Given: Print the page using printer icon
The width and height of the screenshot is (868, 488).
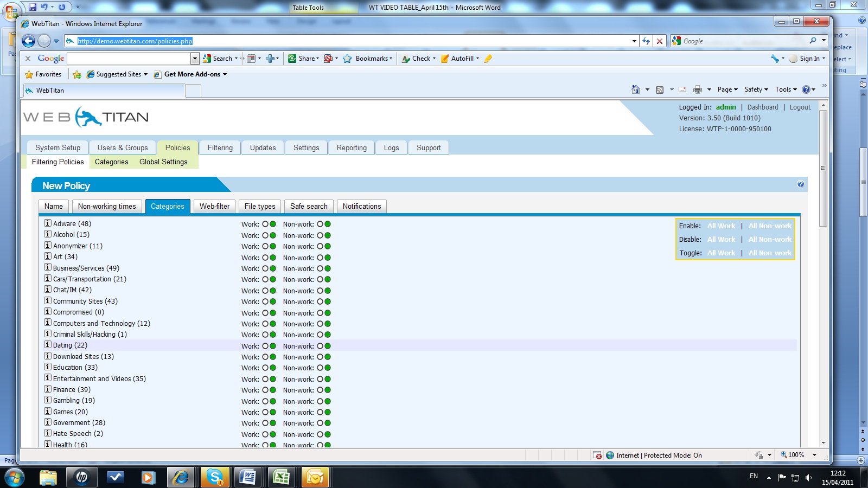Looking at the screenshot, I should click(x=698, y=89).
